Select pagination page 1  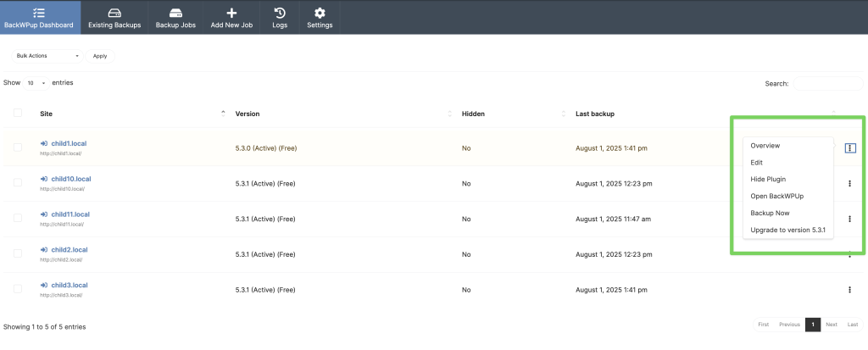tap(813, 325)
